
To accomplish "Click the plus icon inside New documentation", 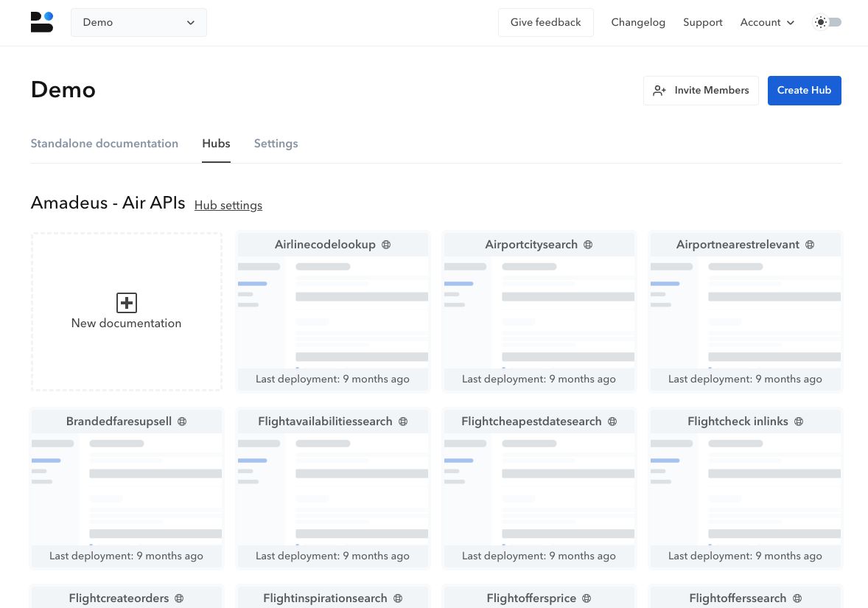I will [126, 302].
